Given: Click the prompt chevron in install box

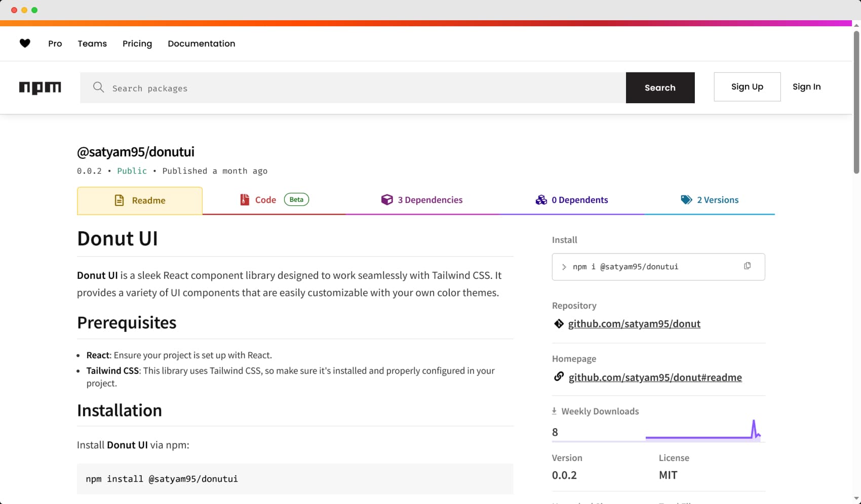Looking at the screenshot, I should click(564, 267).
